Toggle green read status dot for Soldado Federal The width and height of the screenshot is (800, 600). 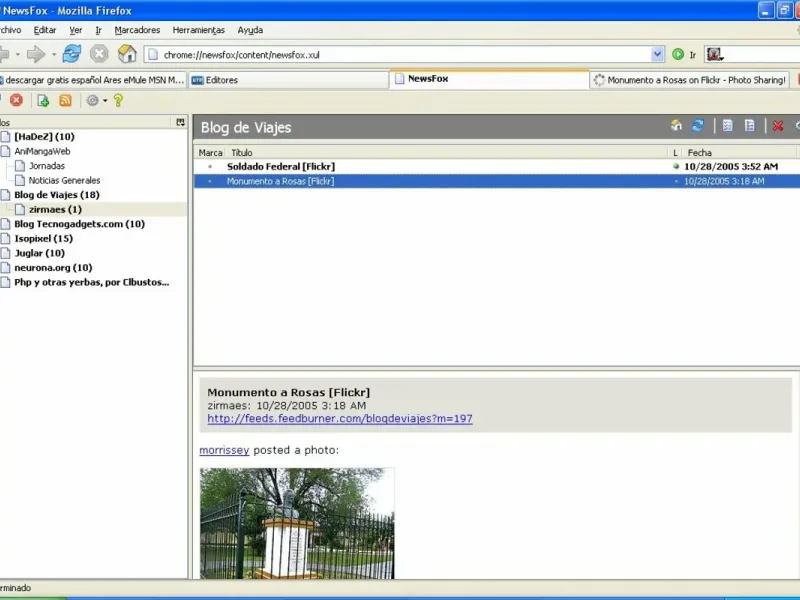pyautogui.click(x=676, y=166)
